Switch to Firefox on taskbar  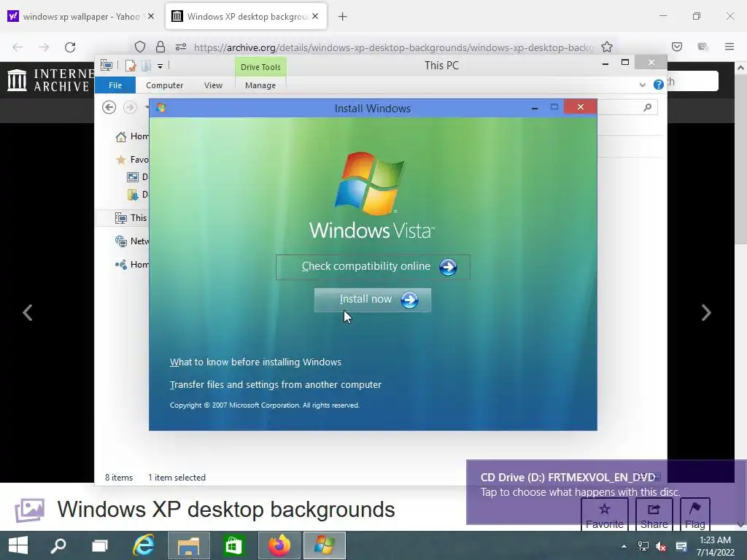(279, 545)
